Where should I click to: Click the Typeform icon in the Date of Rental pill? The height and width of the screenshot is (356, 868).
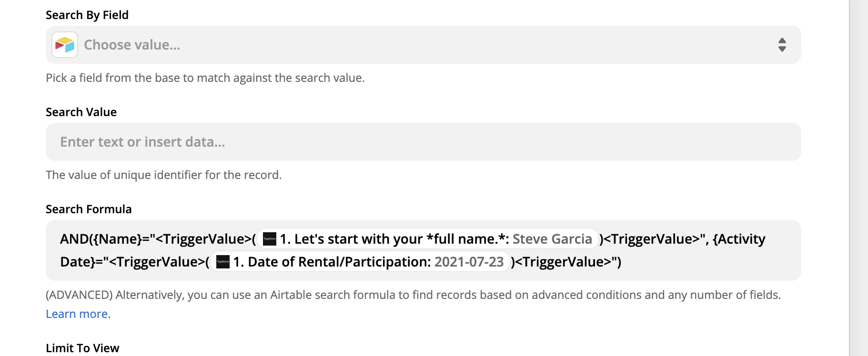[223, 262]
